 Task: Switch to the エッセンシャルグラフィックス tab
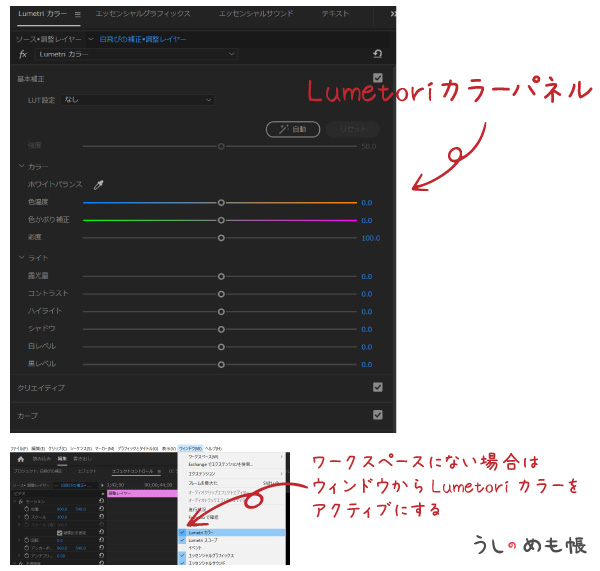pyautogui.click(x=143, y=14)
